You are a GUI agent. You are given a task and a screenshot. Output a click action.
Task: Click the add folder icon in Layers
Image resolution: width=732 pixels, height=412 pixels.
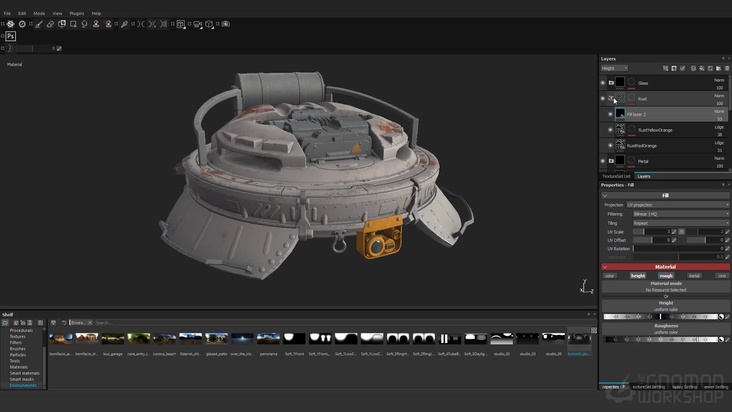coord(718,68)
